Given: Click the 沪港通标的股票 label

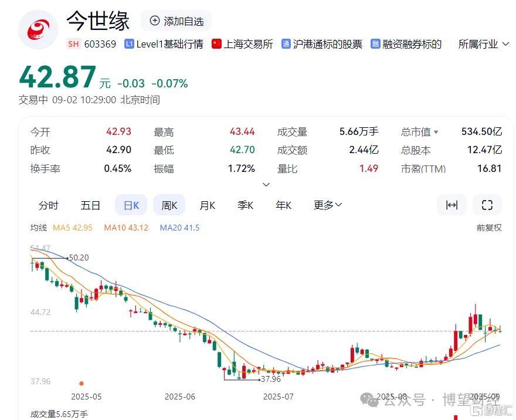Looking at the screenshot, I should pyautogui.click(x=327, y=44).
